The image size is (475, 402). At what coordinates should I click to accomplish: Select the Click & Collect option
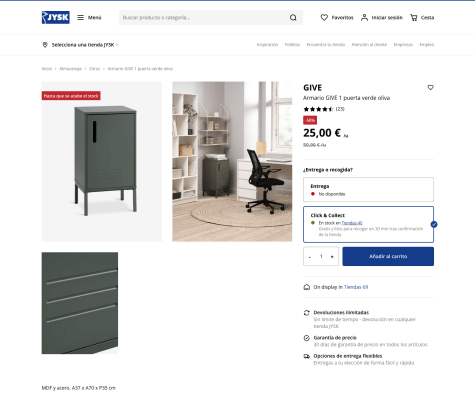[x=368, y=224]
